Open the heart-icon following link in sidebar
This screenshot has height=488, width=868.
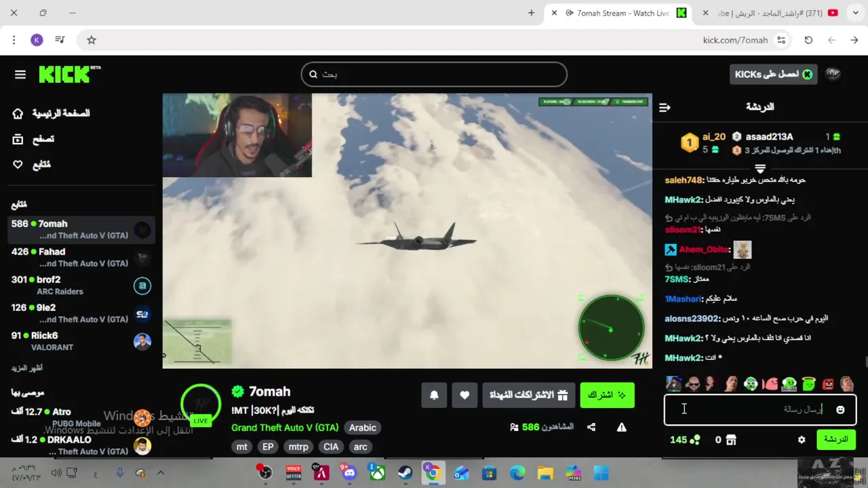[32, 165]
